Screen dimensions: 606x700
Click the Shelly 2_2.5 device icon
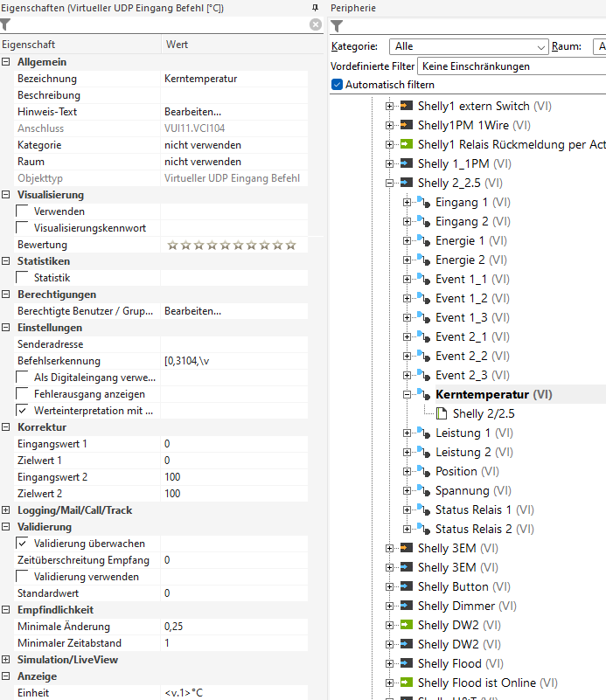407,183
